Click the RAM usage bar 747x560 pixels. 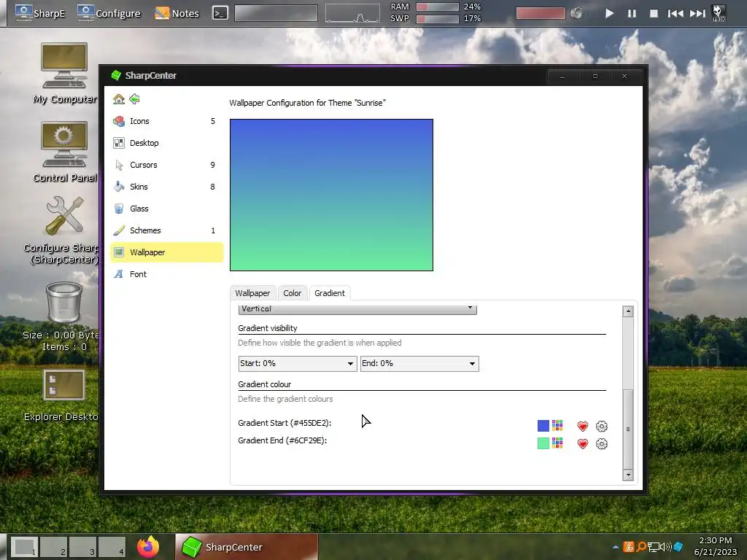point(438,7)
